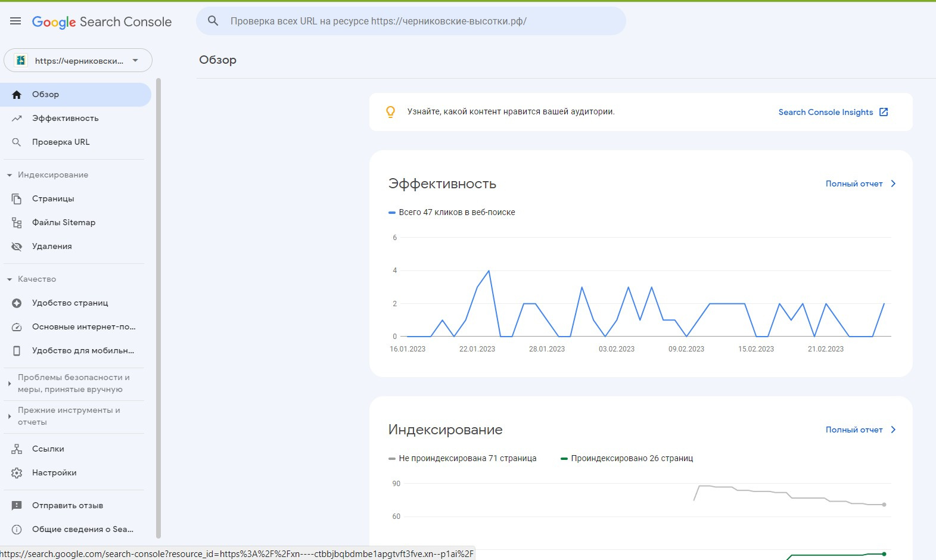Collapse the Индексирование section
936x560 pixels.
[x=10, y=175]
